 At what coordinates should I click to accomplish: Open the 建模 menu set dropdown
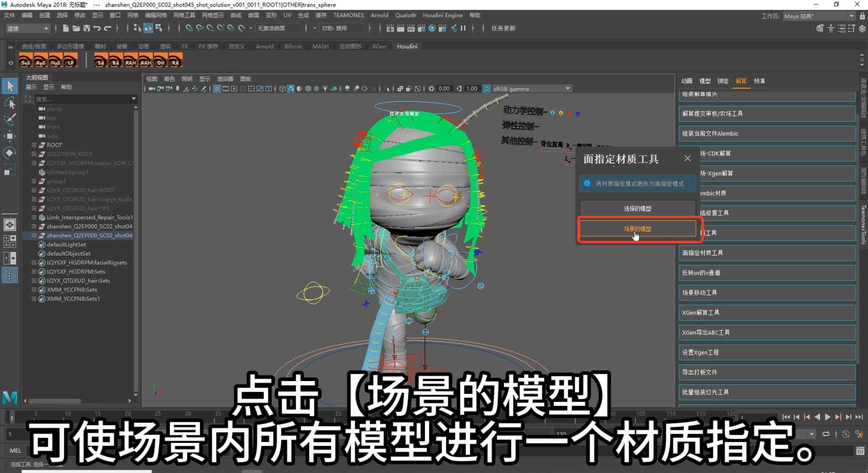coord(28,29)
